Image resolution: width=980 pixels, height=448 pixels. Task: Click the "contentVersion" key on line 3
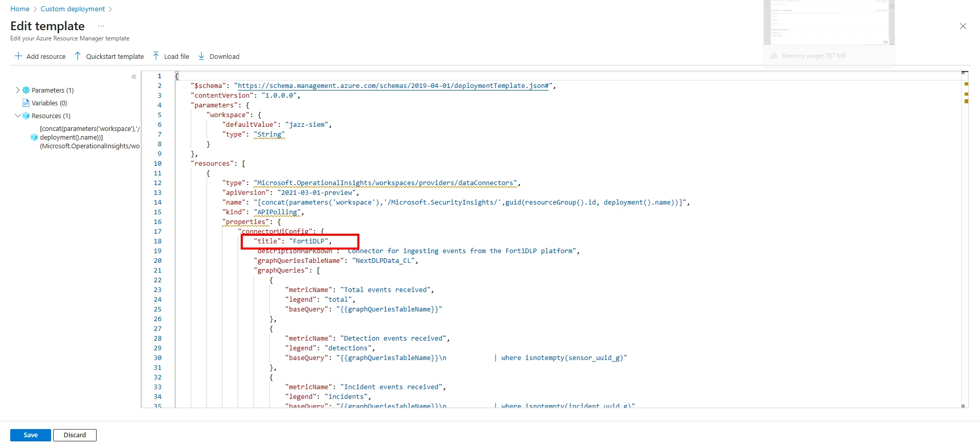[222, 95]
